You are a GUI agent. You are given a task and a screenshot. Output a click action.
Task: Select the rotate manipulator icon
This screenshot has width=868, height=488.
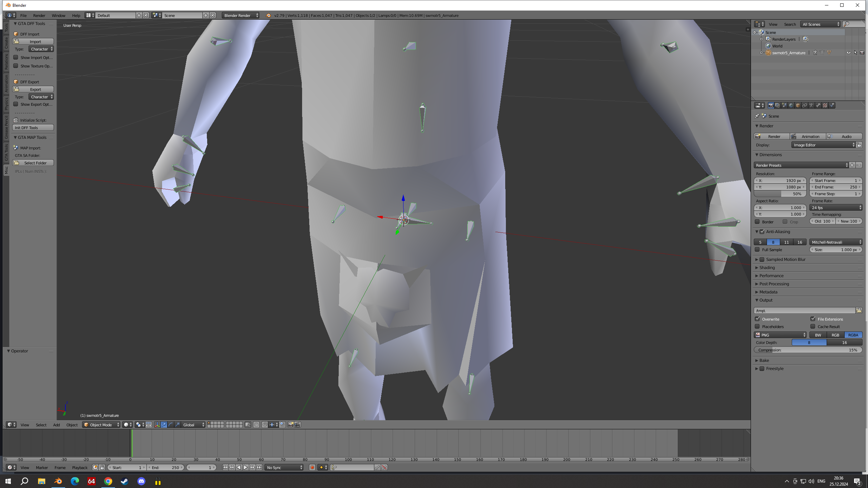171,425
